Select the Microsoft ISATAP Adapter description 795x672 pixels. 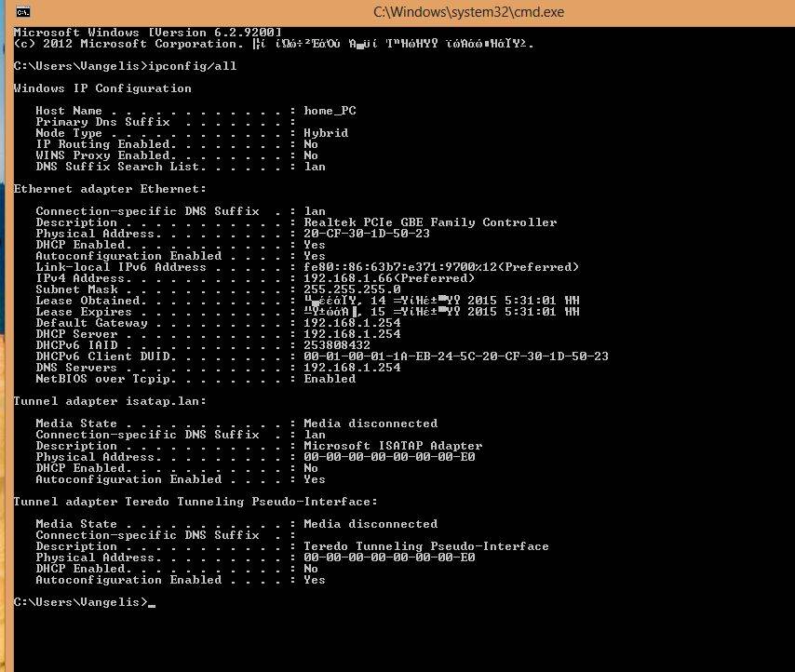click(393, 446)
